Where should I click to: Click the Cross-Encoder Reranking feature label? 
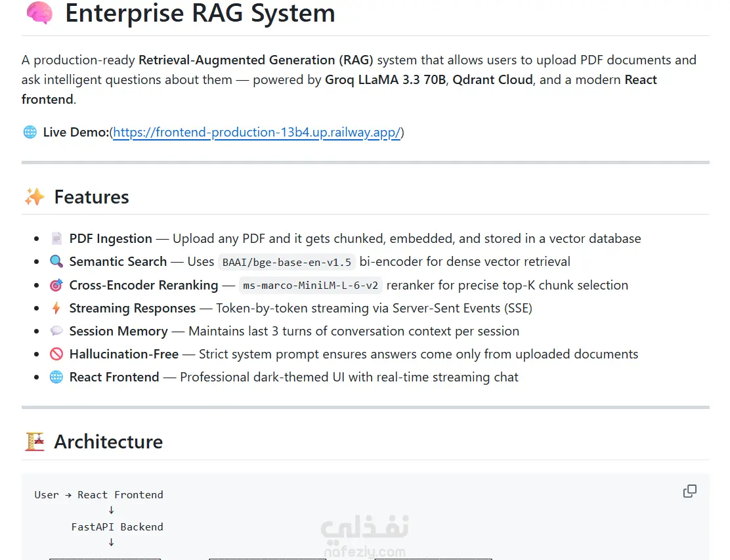coord(144,285)
